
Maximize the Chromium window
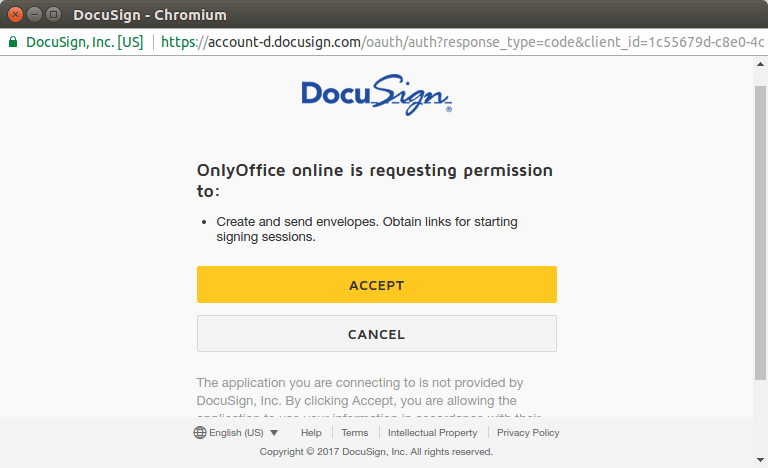point(53,14)
